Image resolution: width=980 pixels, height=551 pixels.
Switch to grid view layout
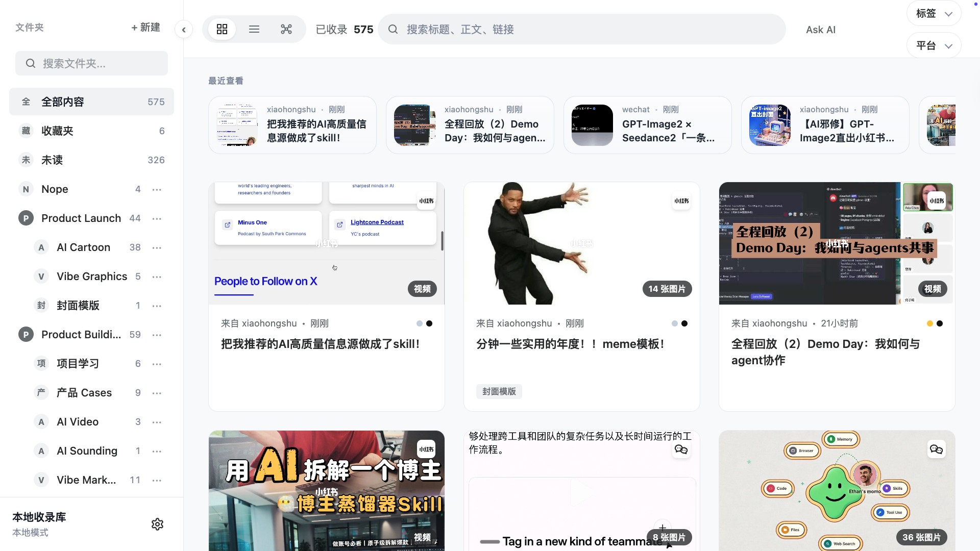click(222, 30)
